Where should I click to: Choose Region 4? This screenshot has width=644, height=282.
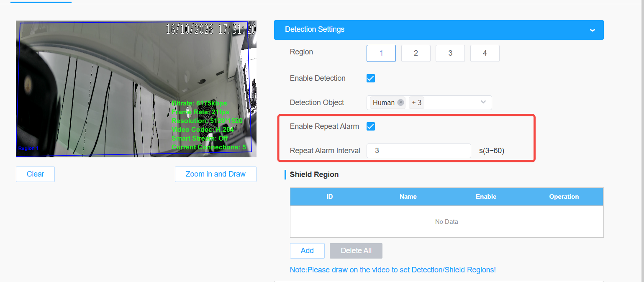pos(485,54)
